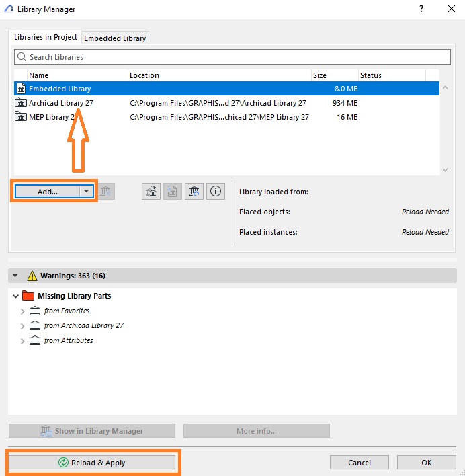Click the refresh library icon button
The width and height of the screenshot is (465, 476).
(194, 191)
